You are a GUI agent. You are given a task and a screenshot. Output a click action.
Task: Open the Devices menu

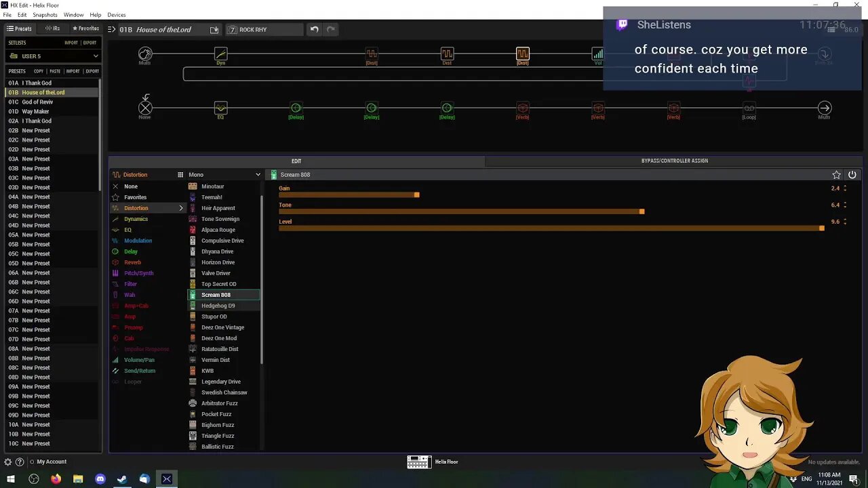click(x=117, y=15)
